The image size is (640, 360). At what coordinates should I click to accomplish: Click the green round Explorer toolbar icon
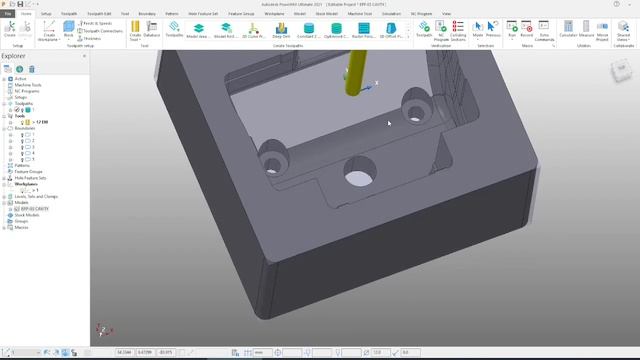pos(20,69)
